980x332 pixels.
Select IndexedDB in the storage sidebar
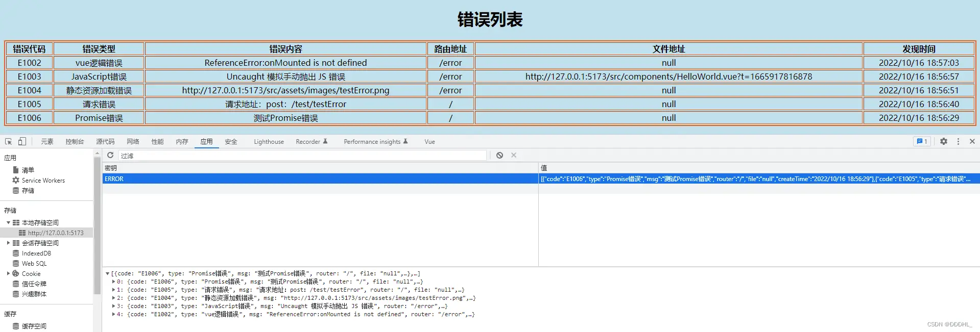coord(36,253)
